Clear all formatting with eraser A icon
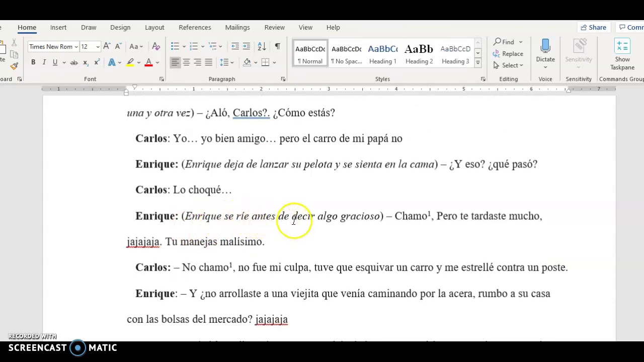644x362 pixels. point(156,47)
